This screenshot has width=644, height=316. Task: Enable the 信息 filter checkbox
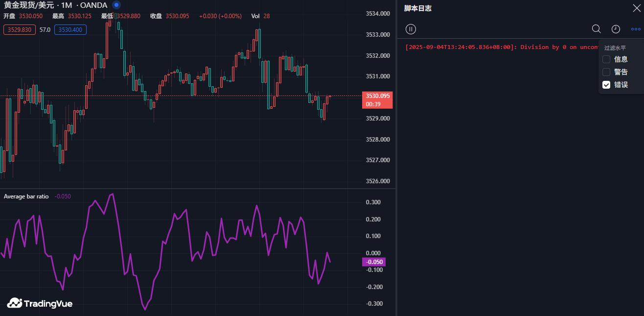point(606,59)
